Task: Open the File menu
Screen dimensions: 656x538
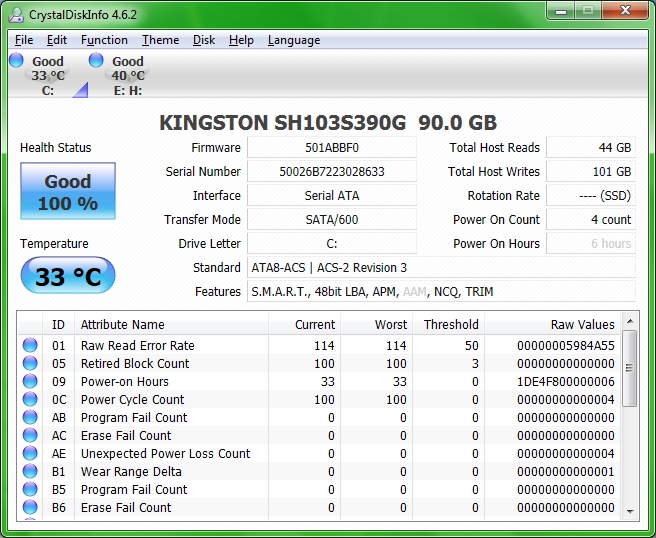Action: (x=24, y=40)
